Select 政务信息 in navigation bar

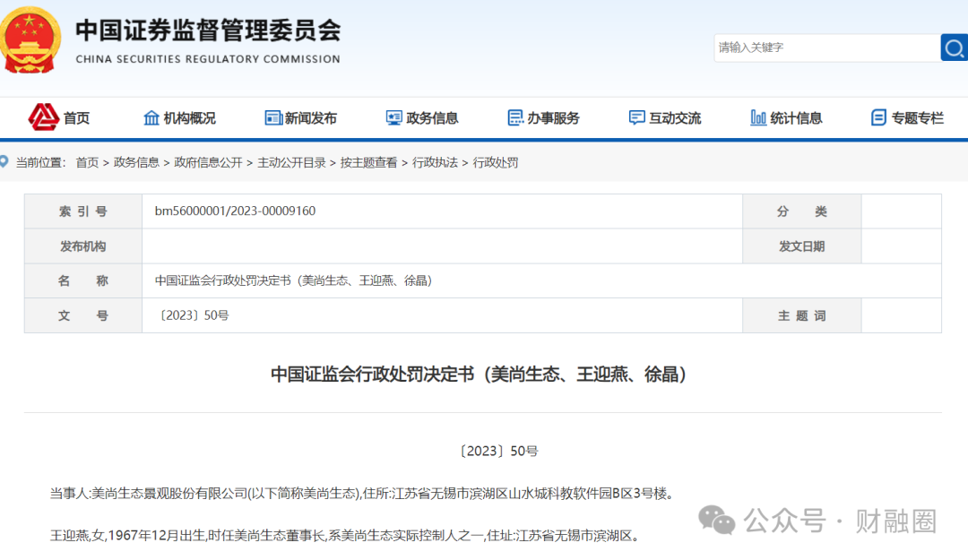[432, 118]
